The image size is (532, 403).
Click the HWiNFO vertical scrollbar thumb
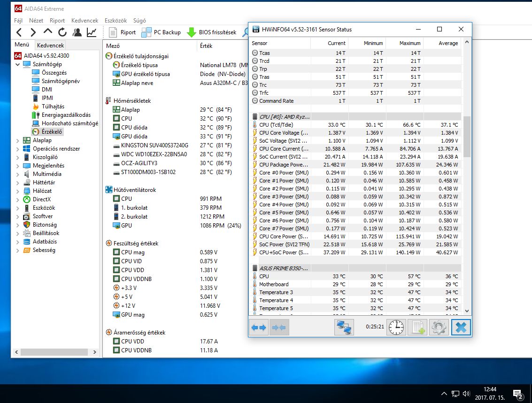point(467,137)
